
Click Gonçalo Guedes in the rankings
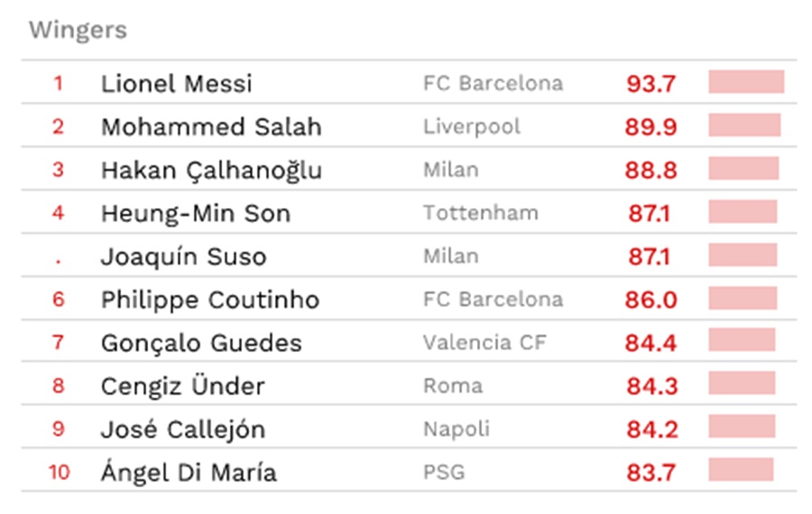[x=201, y=344]
